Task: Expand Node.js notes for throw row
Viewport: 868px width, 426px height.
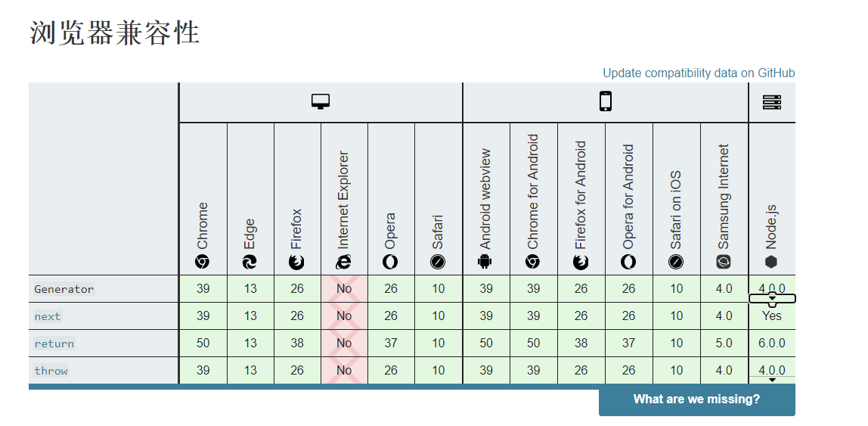Action: click(772, 379)
